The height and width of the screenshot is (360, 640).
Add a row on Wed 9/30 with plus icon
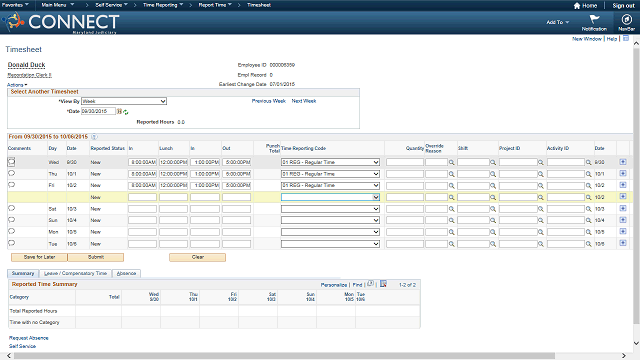[x=623, y=162]
